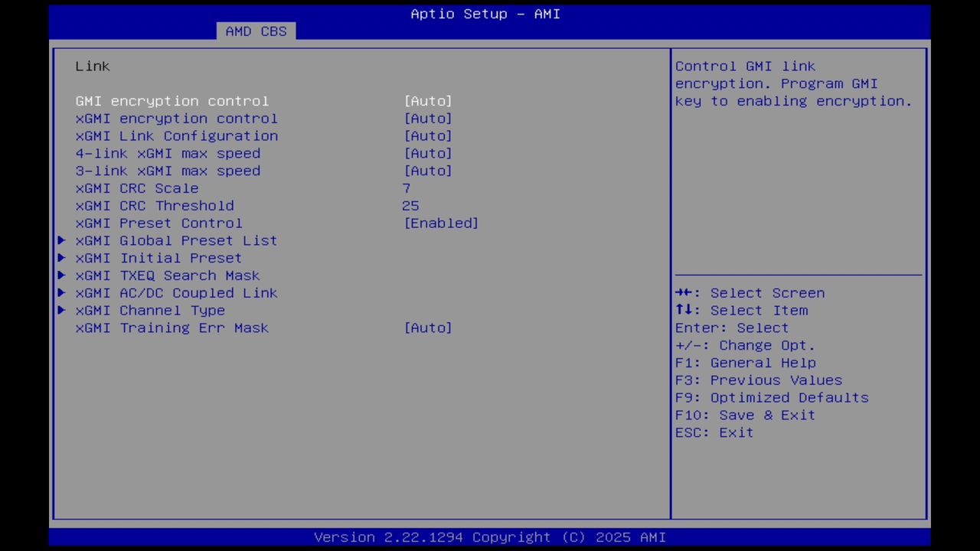Click the Aptio Setup title bar
The height and width of the screenshot is (551, 980).
[x=485, y=13]
